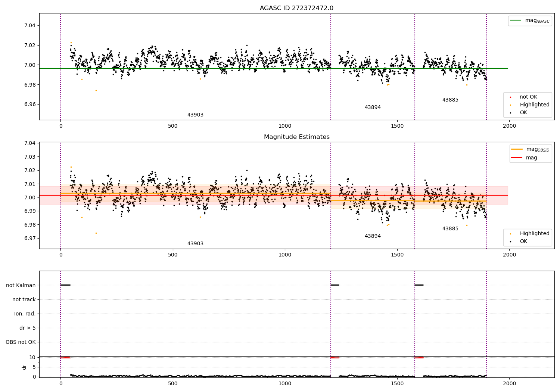Click the 7.04 tick label on top plot
This screenshot has height=392, width=560.
(30, 25)
